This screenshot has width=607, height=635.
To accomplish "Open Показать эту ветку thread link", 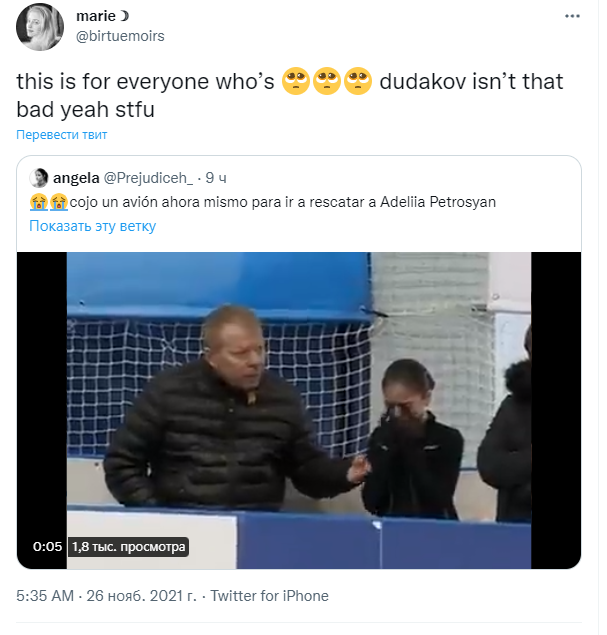I will [92, 226].
